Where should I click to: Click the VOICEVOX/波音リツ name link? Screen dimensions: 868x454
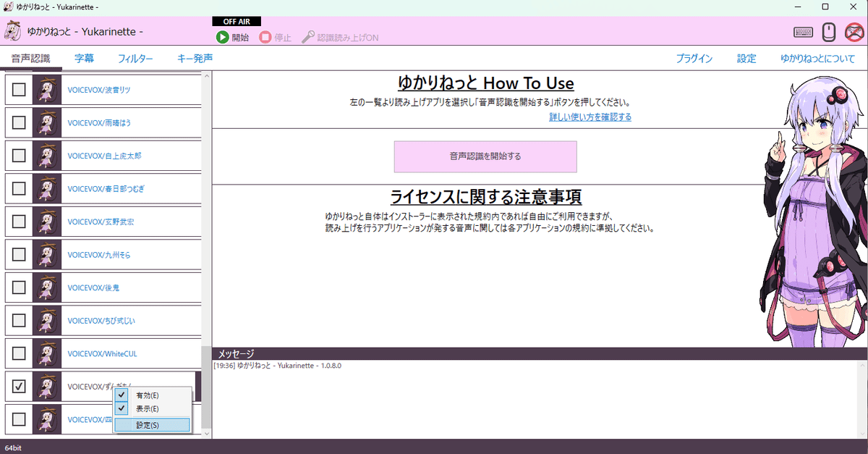tap(99, 90)
